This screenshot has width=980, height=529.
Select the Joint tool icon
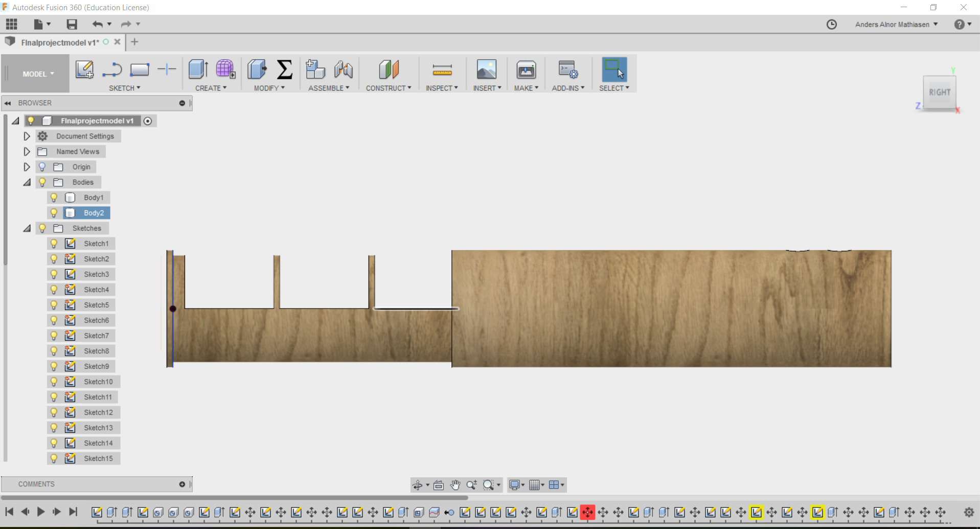[x=344, y=70]
